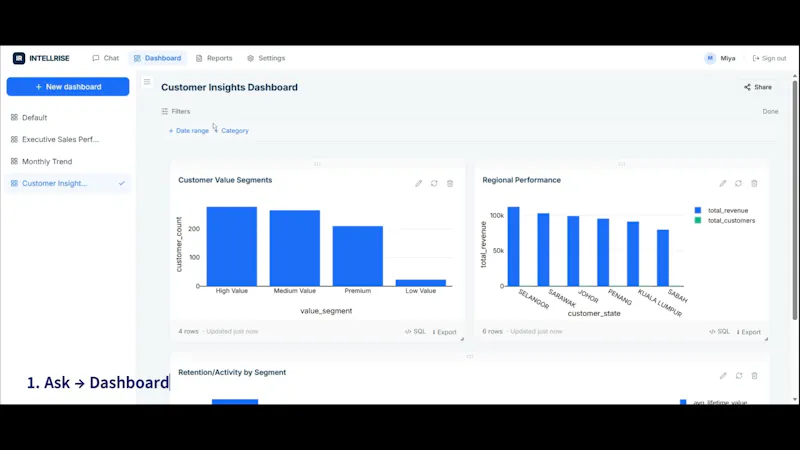Click the Regional Performance drag handle
Screen dimensions: 800x450
621,164
